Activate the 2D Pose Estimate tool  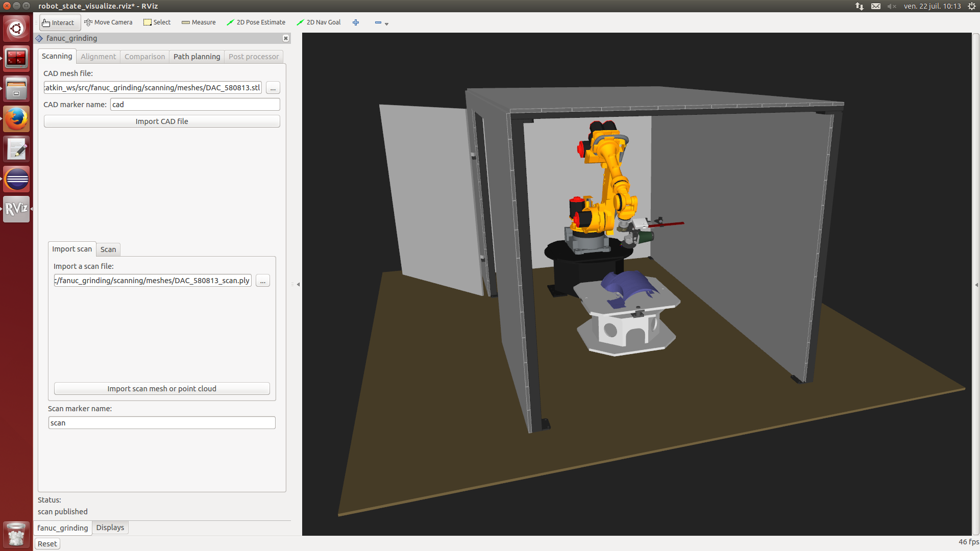click(256, 22)
